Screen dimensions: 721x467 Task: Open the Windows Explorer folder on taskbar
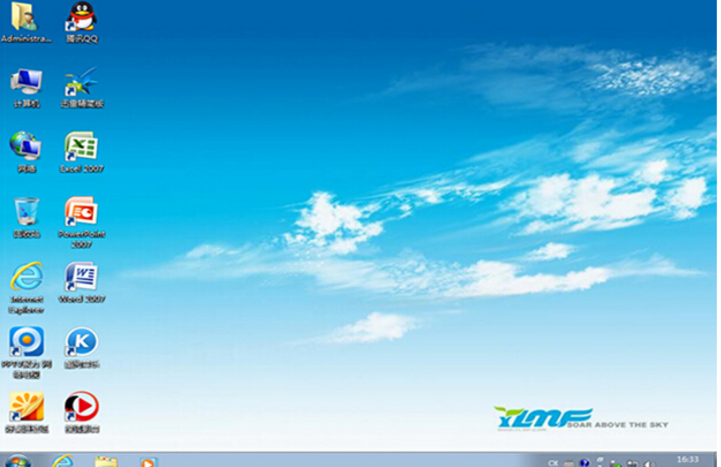pos(106,461)
